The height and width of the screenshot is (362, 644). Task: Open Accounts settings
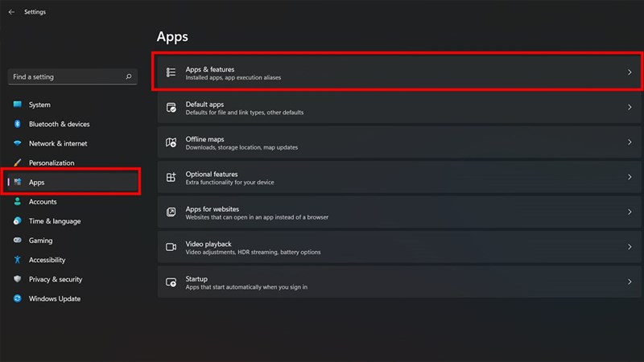click(72, 202)
